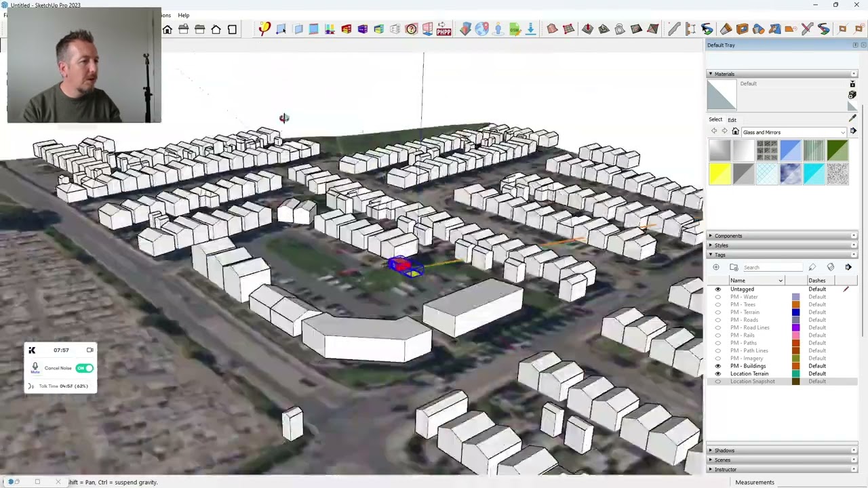868x488 pixels.
Task: Select the Sandbox Drape tool
Action: 620,29
